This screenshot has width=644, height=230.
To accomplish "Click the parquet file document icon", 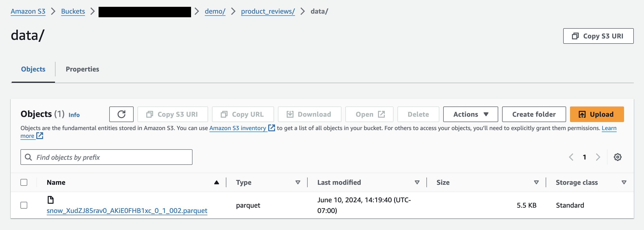I will 50,200.
